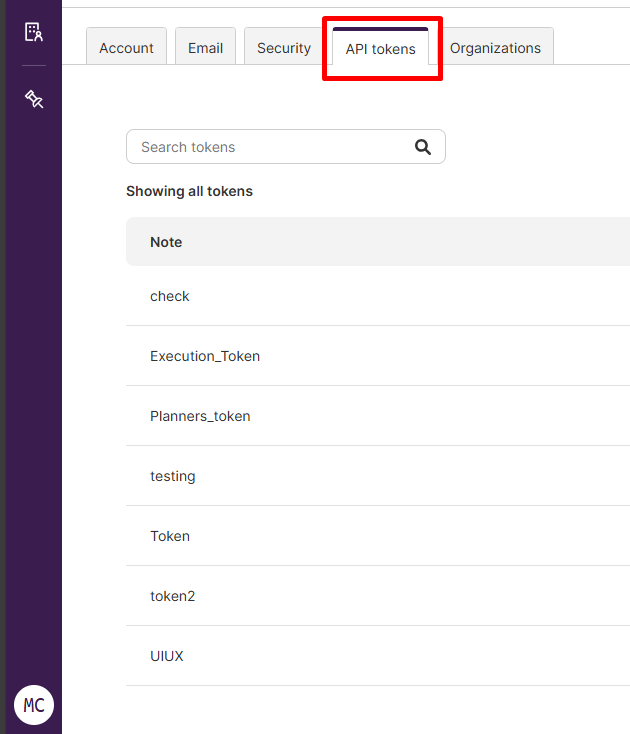The image size is (630, 734).
Task: Click the magnifying glass search icon
Action: tap(423, 147)
